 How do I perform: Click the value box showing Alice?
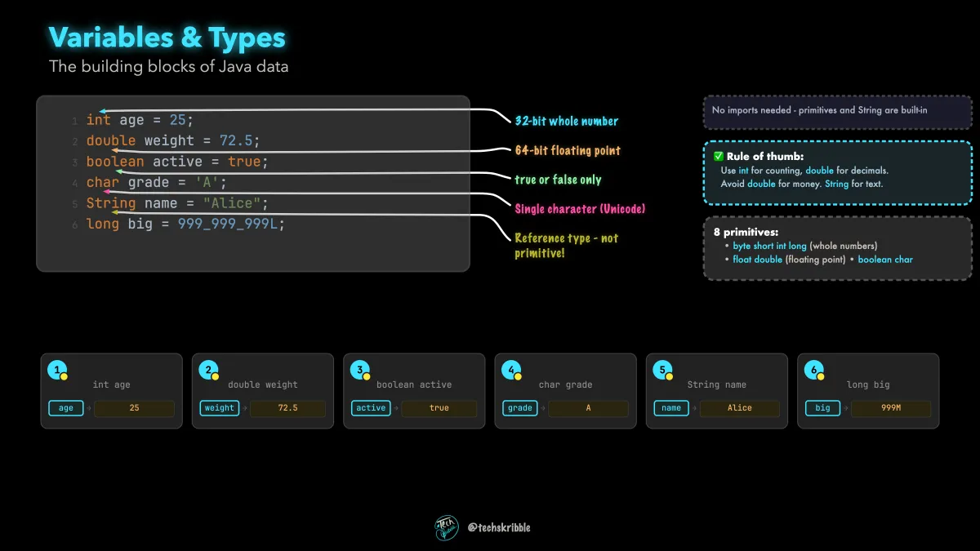pos(740,408)
